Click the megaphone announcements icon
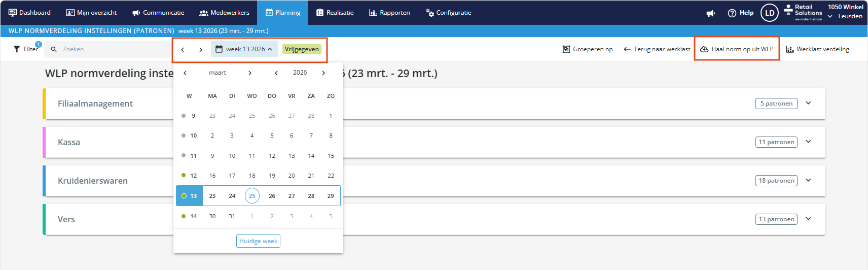The height and width of the screenshot is (270, 868). point(710,13)
